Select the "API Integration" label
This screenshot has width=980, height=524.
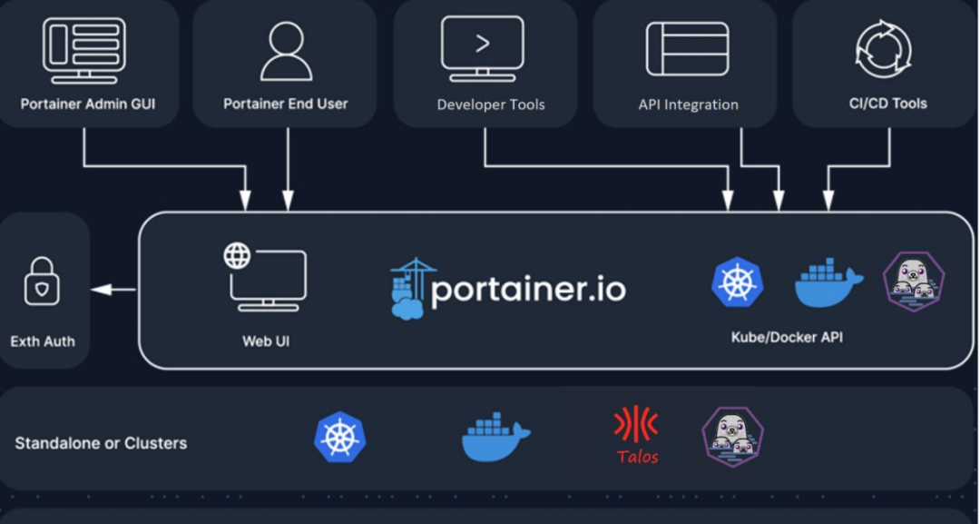point(688,104)
